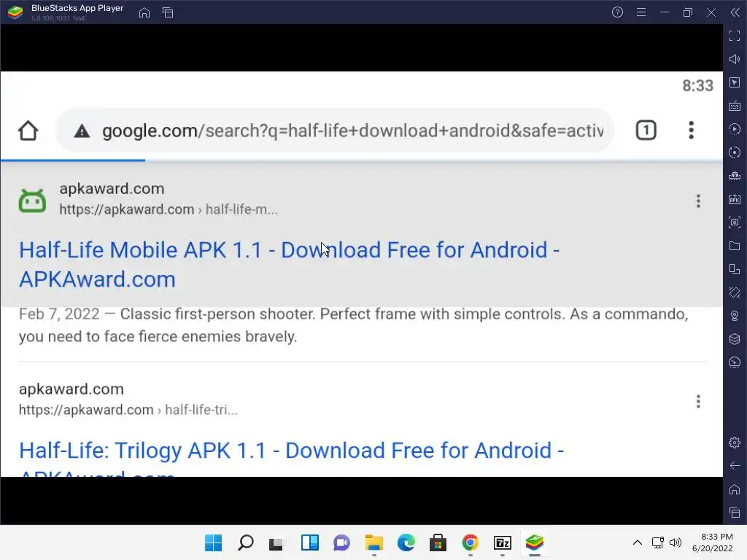This screenshot has width=747, height=560.
Task: Open the BlueStacks hamburger menu
Action: [641, 12]
